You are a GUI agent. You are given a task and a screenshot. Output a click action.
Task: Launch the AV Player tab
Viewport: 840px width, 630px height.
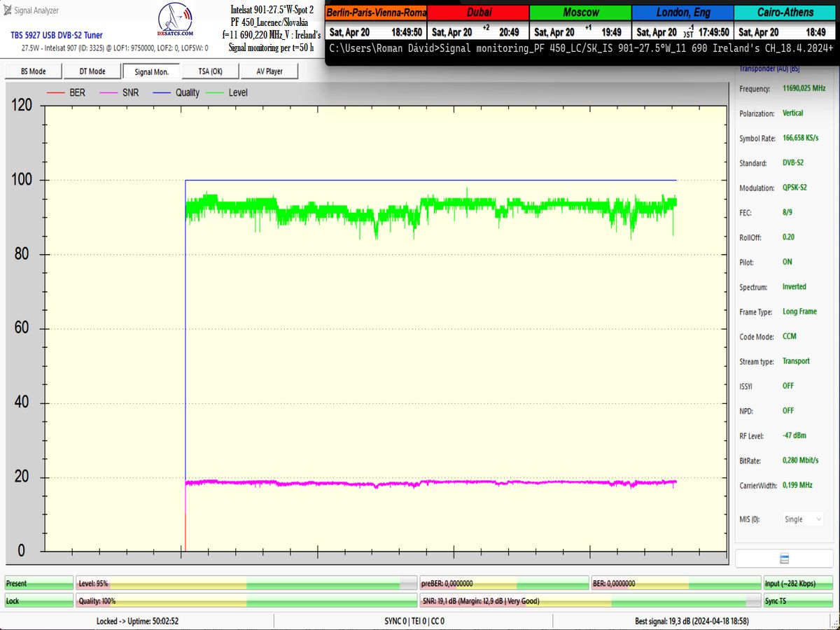(269, 71)
